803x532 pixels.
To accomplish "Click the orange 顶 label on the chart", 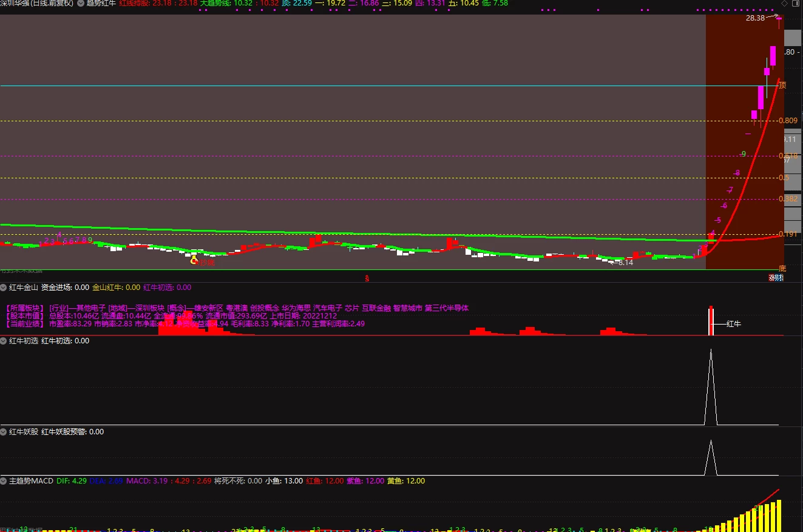I will [x=782, y=86].
